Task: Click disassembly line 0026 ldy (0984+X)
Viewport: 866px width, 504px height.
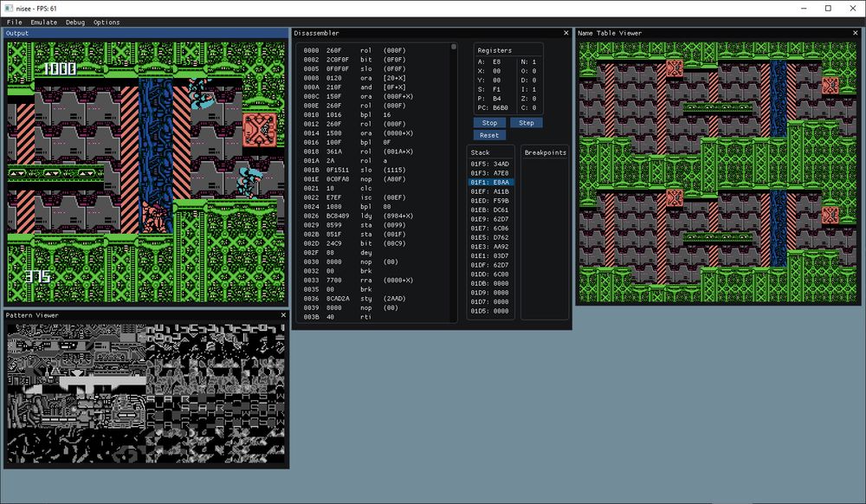Action: point(359,216)
